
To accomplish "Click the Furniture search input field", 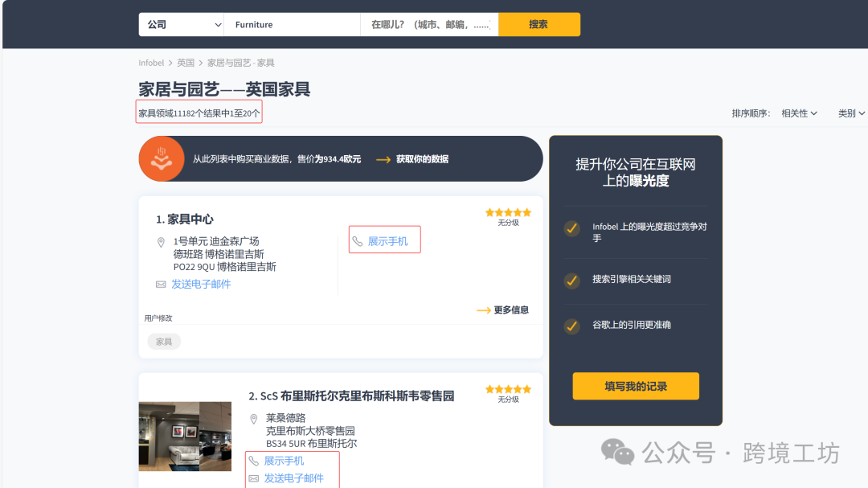I will click(292, 24).
